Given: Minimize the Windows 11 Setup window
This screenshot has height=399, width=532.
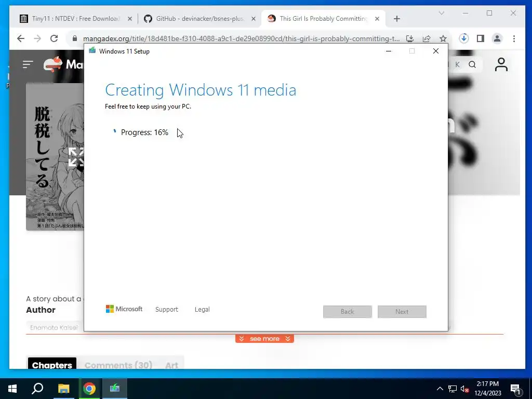Looking at the screenshot, I should coord(389,51).
